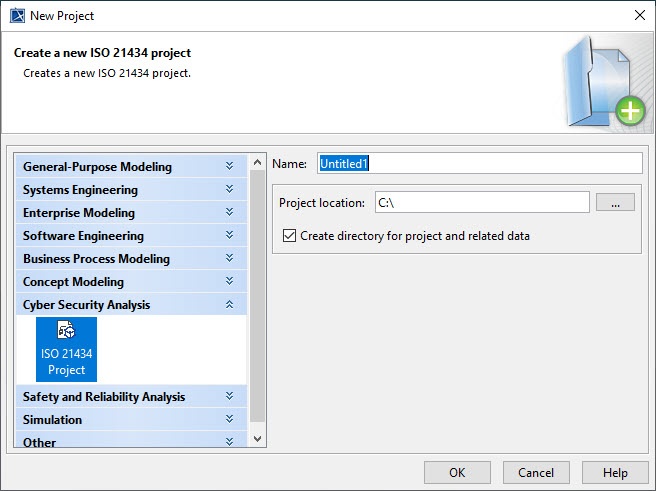Browse project location with the ... button
Image resolution: width=656 pixels, height=491 pixels.
coord(615,203)
